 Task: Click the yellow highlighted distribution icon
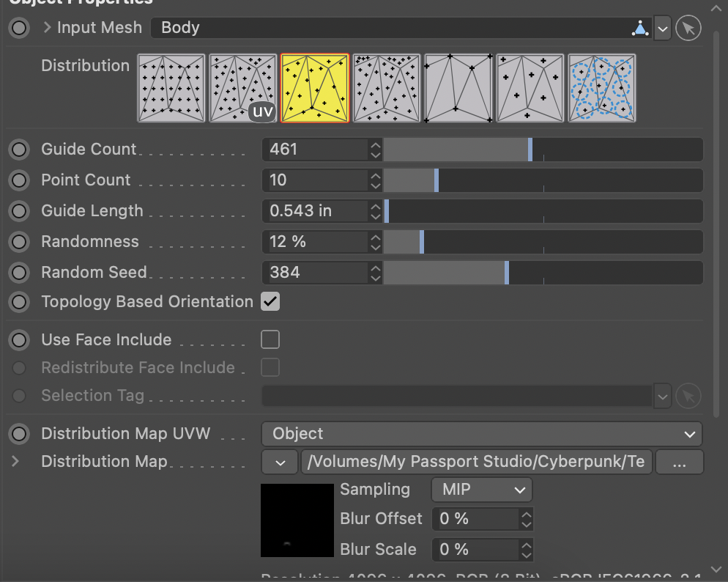(314, 88)
